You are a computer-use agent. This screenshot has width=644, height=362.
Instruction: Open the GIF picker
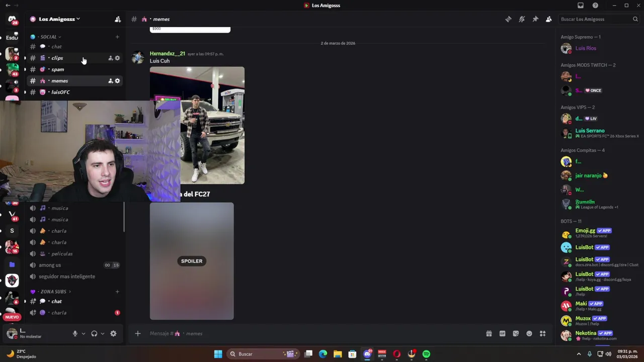pos(502,333)
